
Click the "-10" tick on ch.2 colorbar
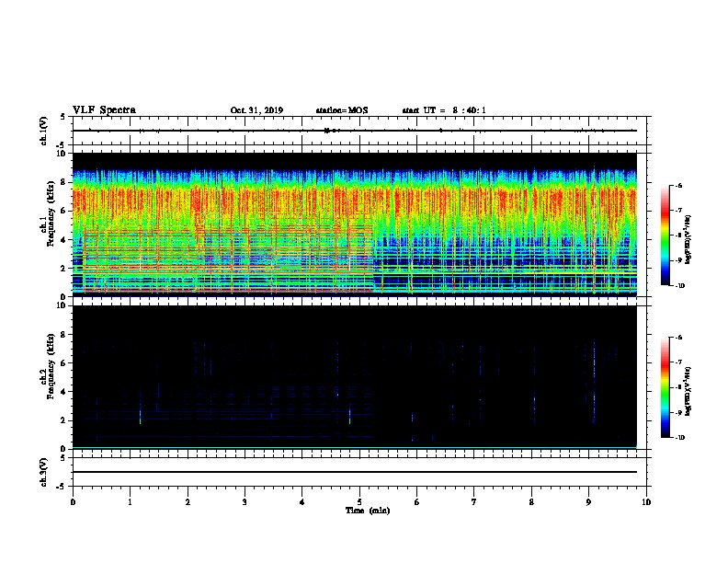coord(680,437)
